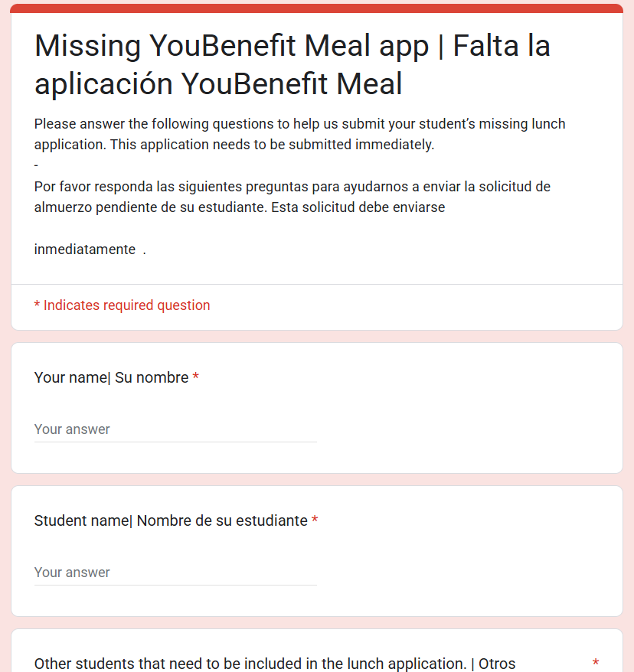
Task: Click the 'Falta la' text in the title
Action: pyautogui.click(x=502, y=47)
